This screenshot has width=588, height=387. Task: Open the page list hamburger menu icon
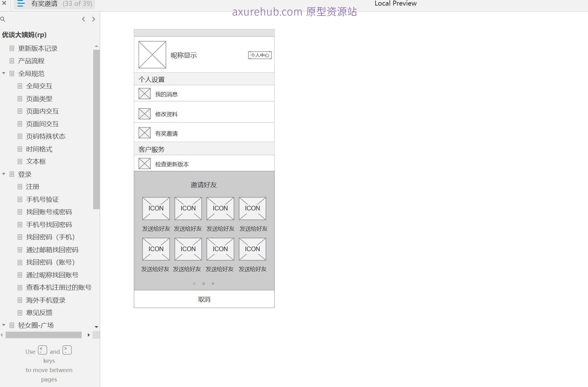[21, 4]
